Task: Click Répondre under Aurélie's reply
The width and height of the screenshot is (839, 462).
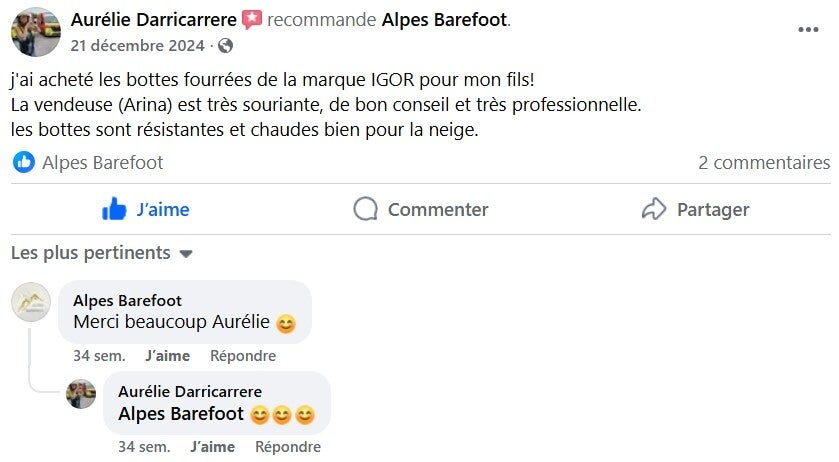Action: click(x=288, y=447)
